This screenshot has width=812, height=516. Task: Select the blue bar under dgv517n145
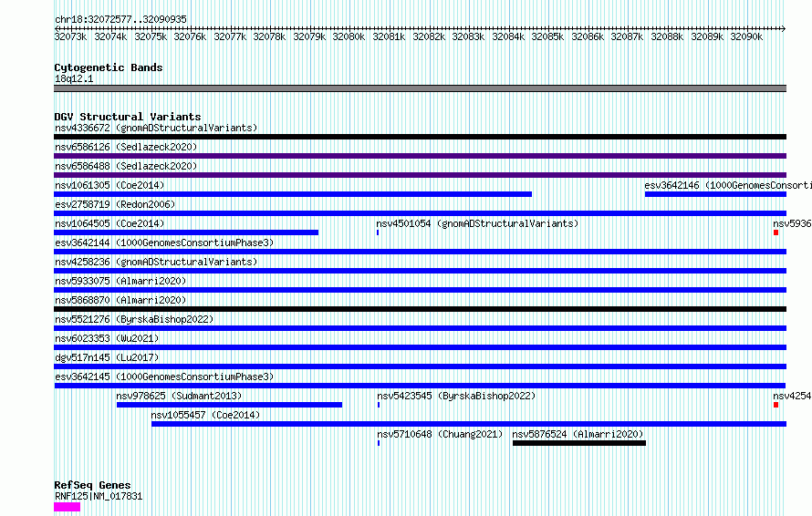click(420, 366)
